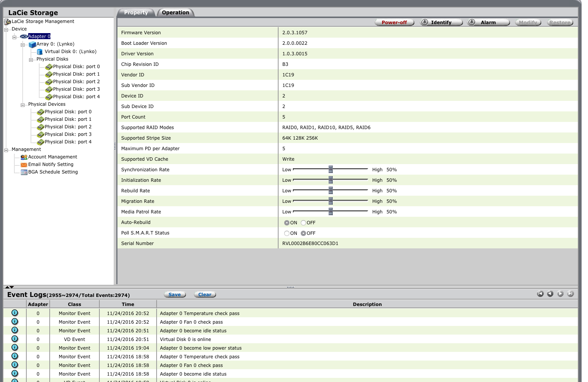Image resolution: width=588 pixels, height=382 pixels.
Task: Click the Synchronization Rate slider handle
Action: [331, 169]
